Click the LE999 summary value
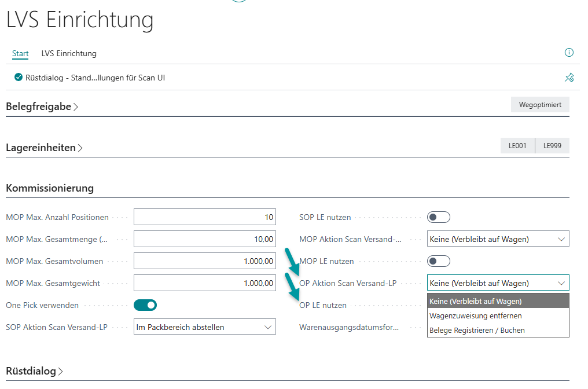This screenshot has height=389, width=588. [552, 145]
